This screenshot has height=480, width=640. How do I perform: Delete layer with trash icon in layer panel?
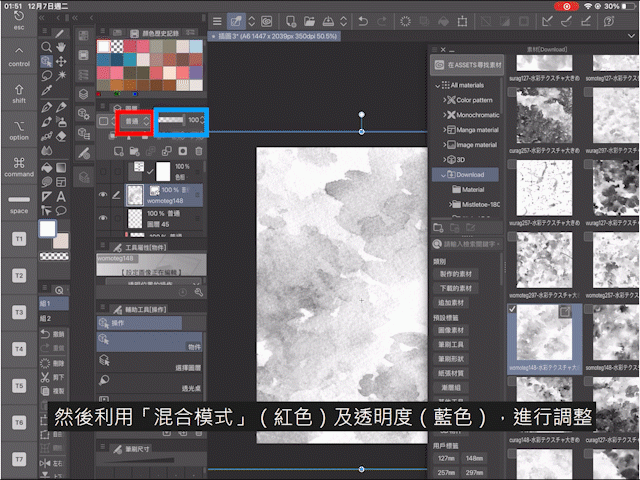click(199, 151)
